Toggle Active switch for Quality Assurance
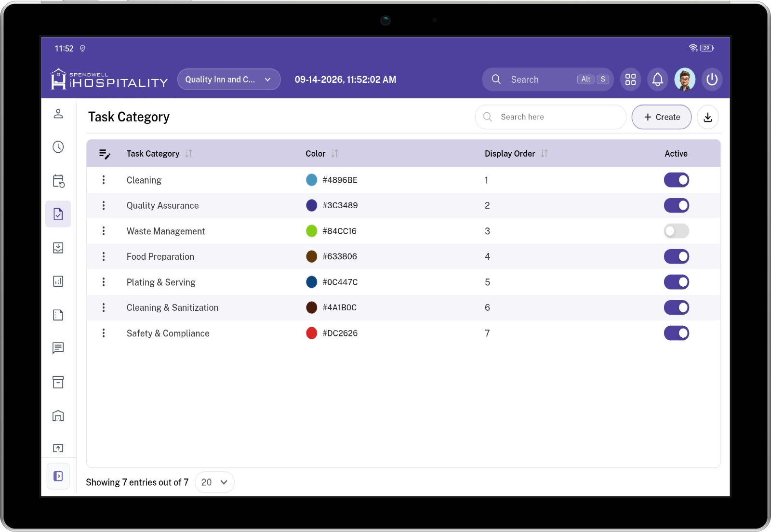The width and height of the screenshot is (771, 532). tap(677, 206)
